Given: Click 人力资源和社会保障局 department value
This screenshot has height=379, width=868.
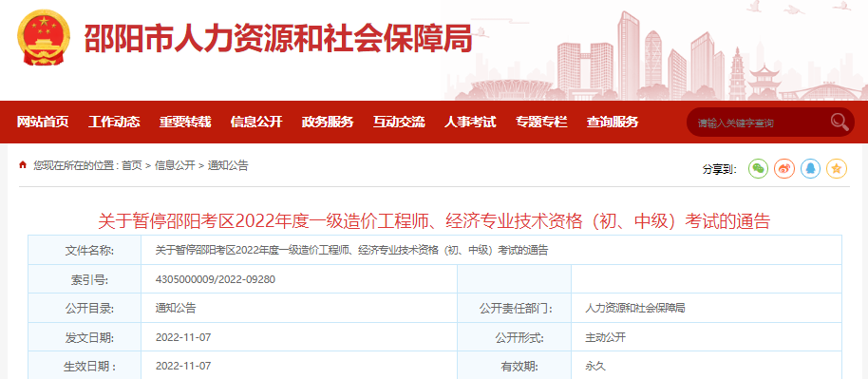Looking at the screenshot, I should (x=635, y=308).
